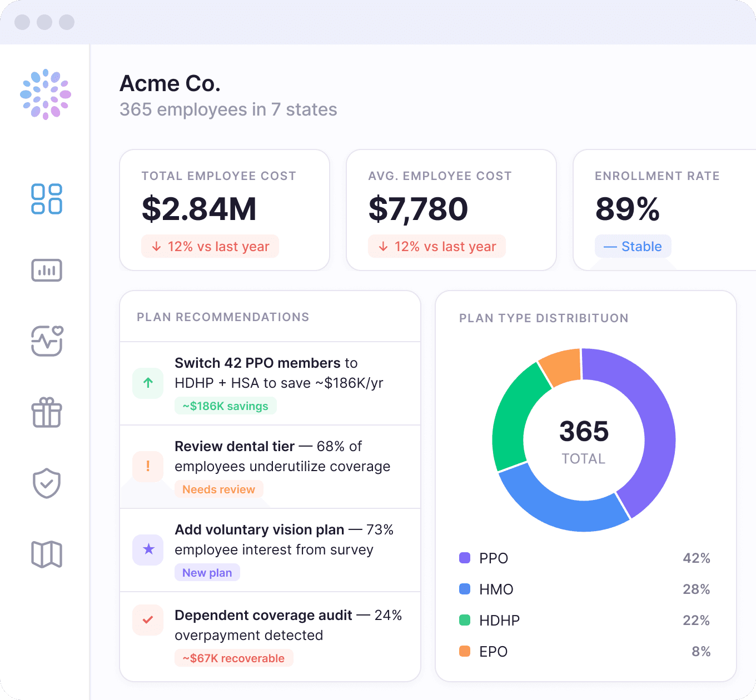The width and height of the screenshot is (756, 700).
Task: Click the 22% HDHP percentage
Action: click(697, 621)
